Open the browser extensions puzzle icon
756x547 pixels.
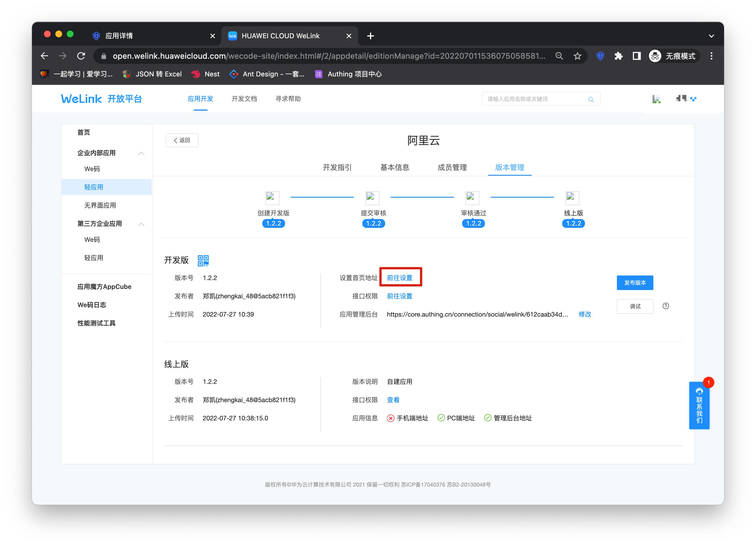[x=618, y=56]
